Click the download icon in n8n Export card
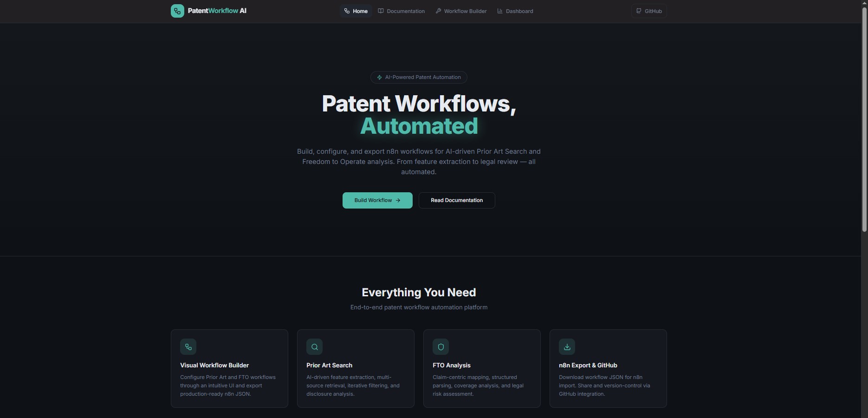868x418 pixels. [567, 347]
